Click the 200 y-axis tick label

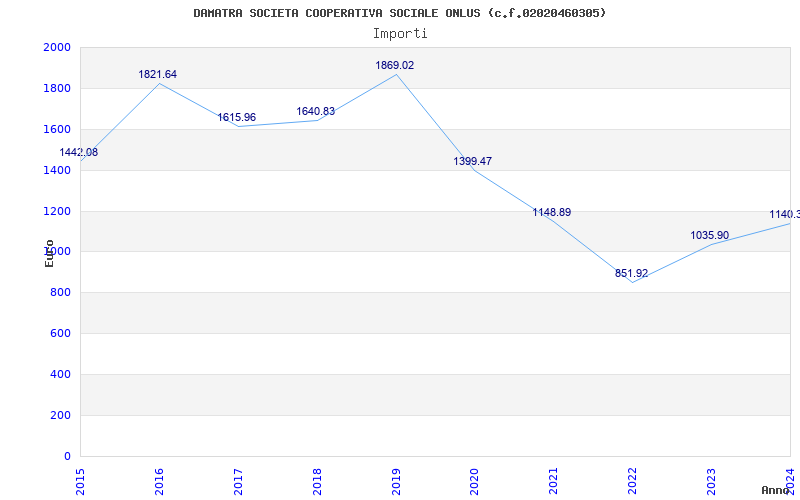coord(61,415)
